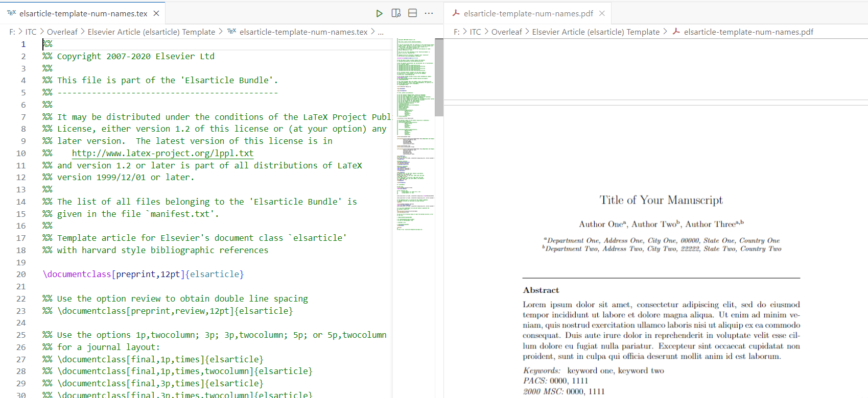This screenshot has width=868, height=398.
Task: Click '{elsarticle}' on line 20
Action: 215,275
